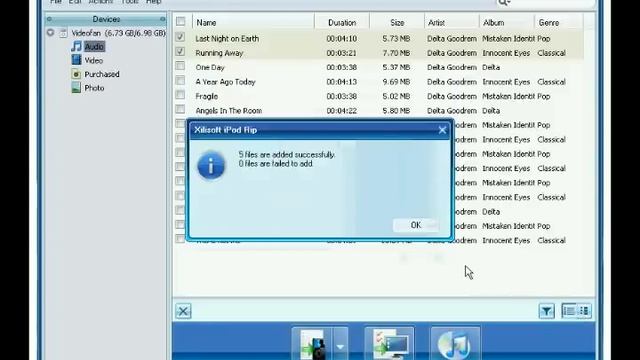
Task: Check the Angels In The Room checkbox
Action: point(180,109)
